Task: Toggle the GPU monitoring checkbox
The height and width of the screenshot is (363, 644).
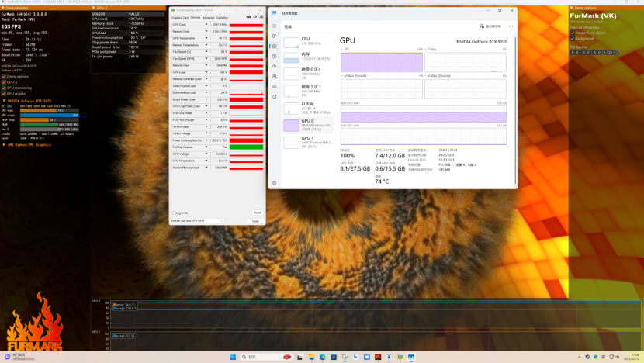Action: click(x=4, y=88)
